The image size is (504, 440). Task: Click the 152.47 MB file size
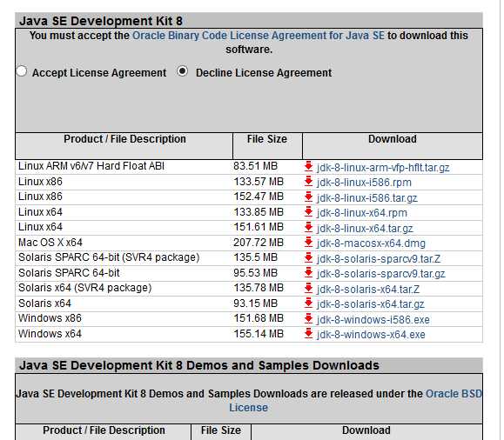point(259,197)
